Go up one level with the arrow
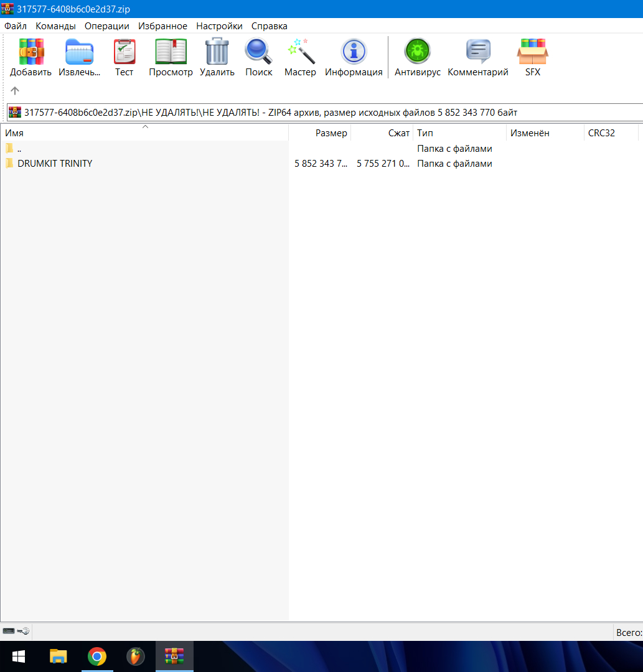Viewport: 643px width, 672px height. coord(15,91)
